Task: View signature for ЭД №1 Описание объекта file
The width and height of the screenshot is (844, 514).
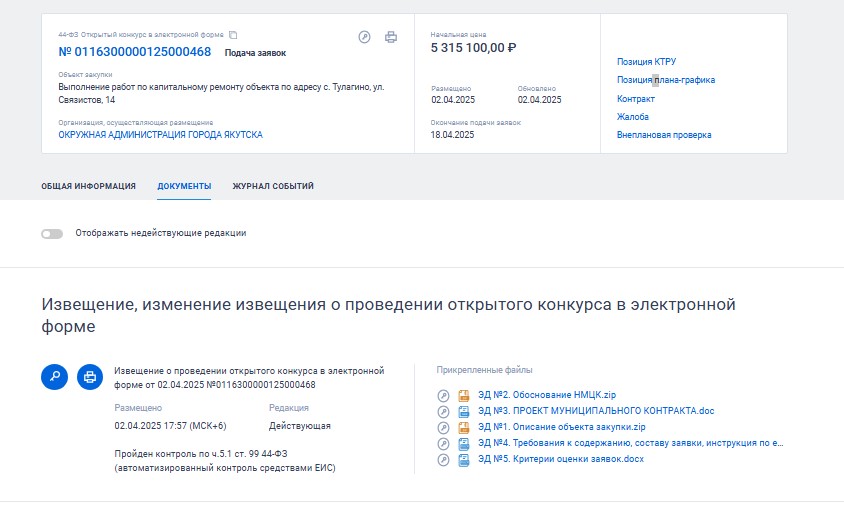Action: 443,428
